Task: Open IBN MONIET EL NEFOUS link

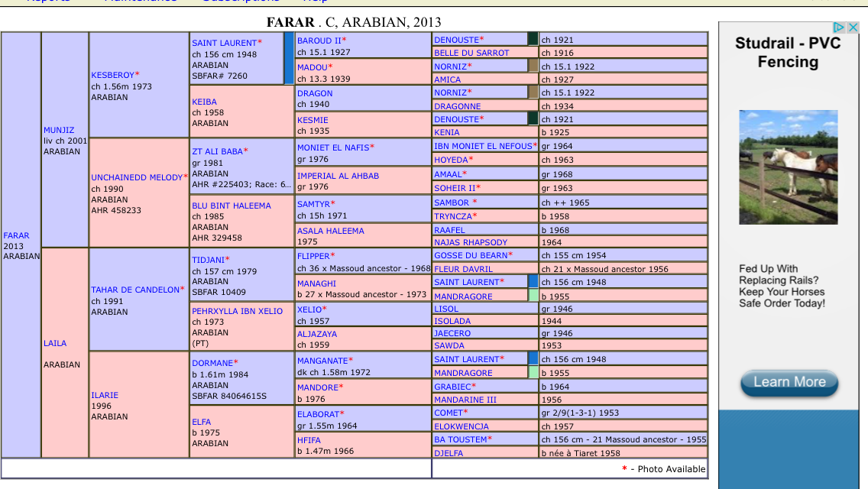Action: 483,146
